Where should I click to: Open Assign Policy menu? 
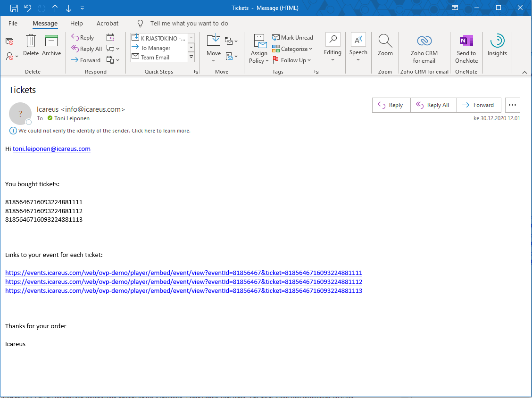tap(259, 49)
